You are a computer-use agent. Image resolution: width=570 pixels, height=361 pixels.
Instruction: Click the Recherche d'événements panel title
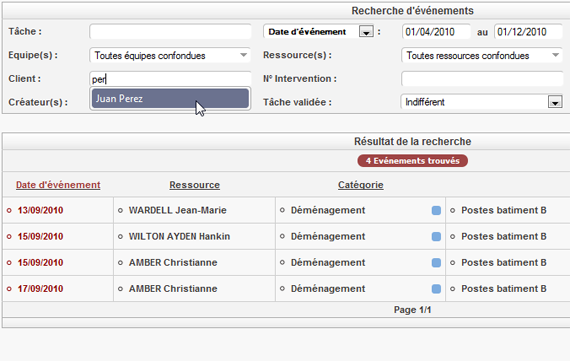coord(412,11)
